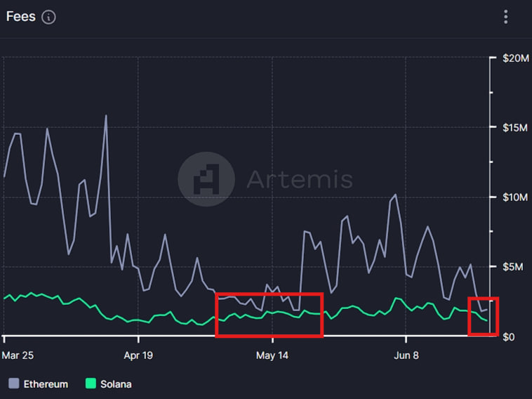
Task: Click the Mar 25 axis label
Action: click(18, 355)
